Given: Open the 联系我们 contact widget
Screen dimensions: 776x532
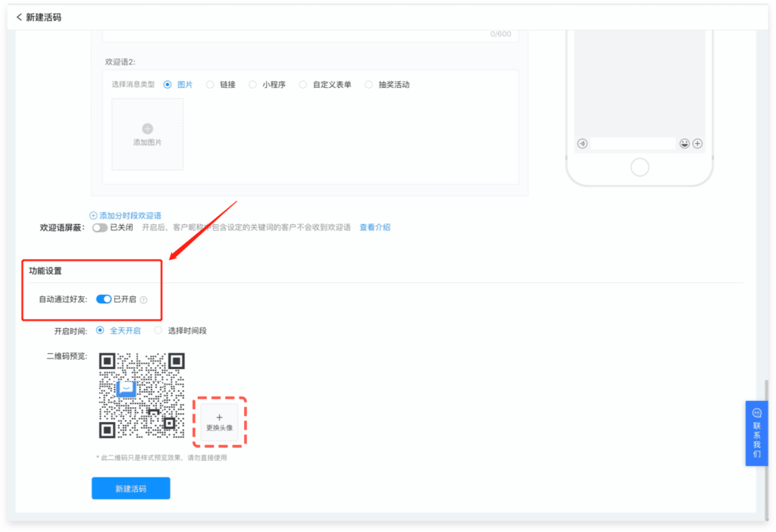Looking at the screenshot, I should coord(757,433).
